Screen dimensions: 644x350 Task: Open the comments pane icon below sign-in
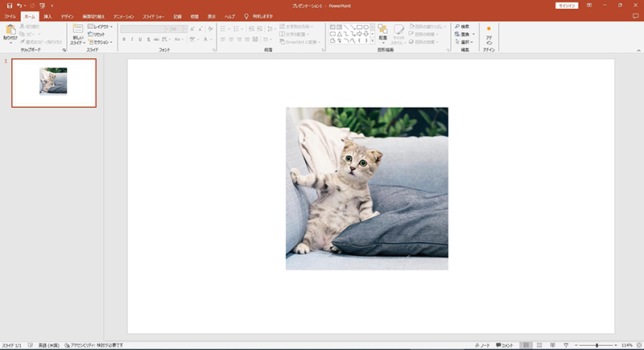tap(634, 16)
